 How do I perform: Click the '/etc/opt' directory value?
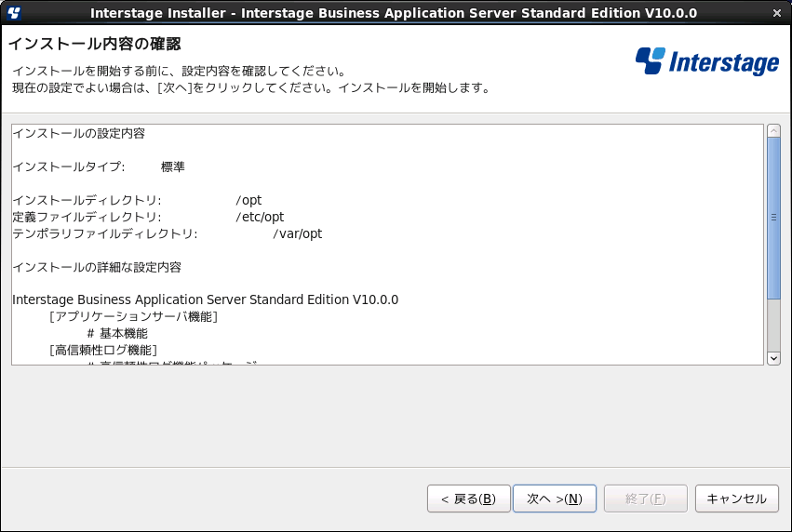[260, 217]
